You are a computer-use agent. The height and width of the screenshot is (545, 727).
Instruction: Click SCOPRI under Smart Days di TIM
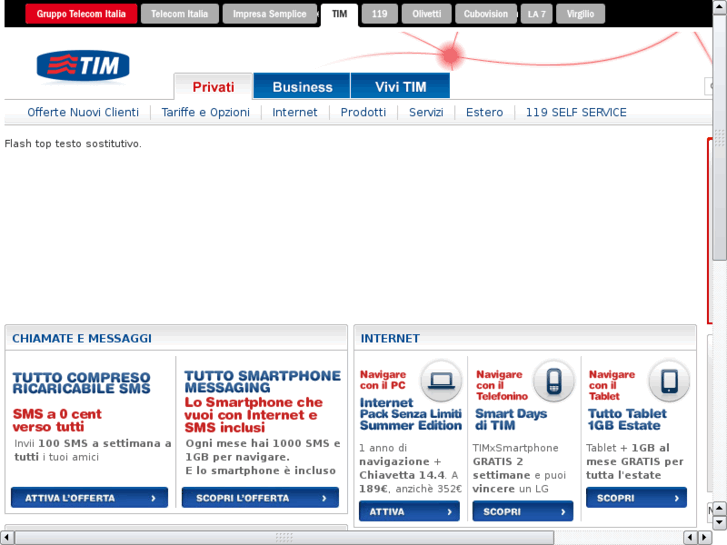(523, 512)
